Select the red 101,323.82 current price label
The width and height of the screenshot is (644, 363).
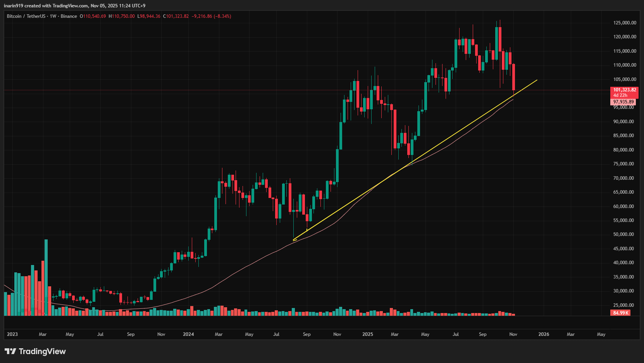coord(624,90)
